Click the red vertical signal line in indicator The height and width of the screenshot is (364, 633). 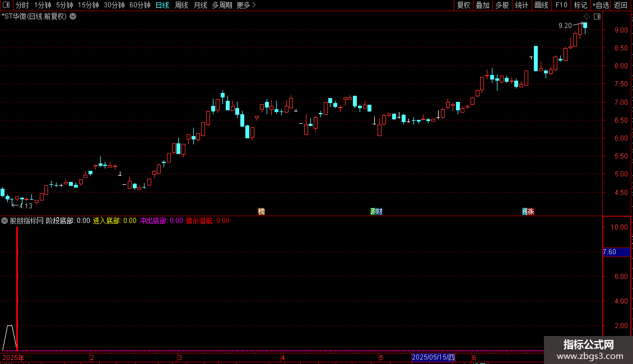click(x=17, y=288)
